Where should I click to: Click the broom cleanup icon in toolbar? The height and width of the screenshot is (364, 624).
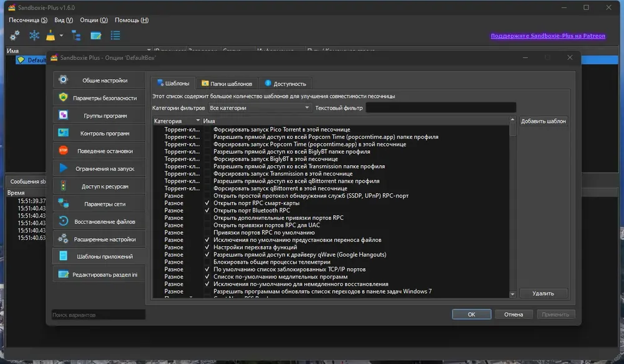tap(51, 36)
